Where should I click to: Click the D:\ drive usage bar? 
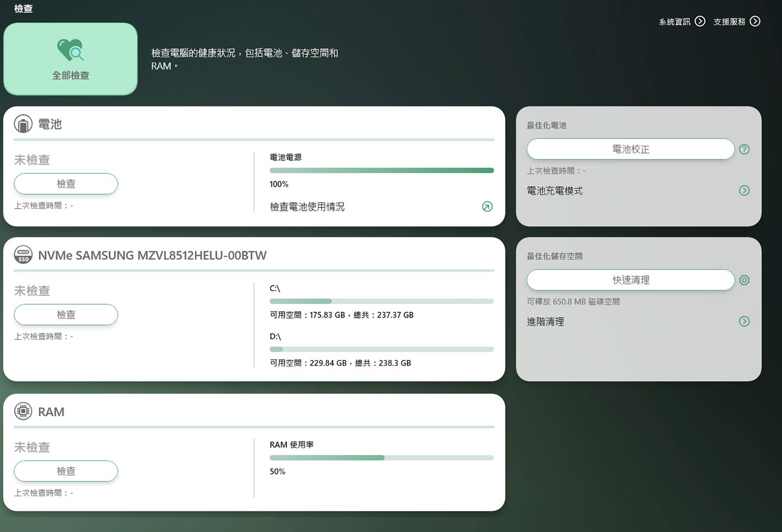point(382,350)
